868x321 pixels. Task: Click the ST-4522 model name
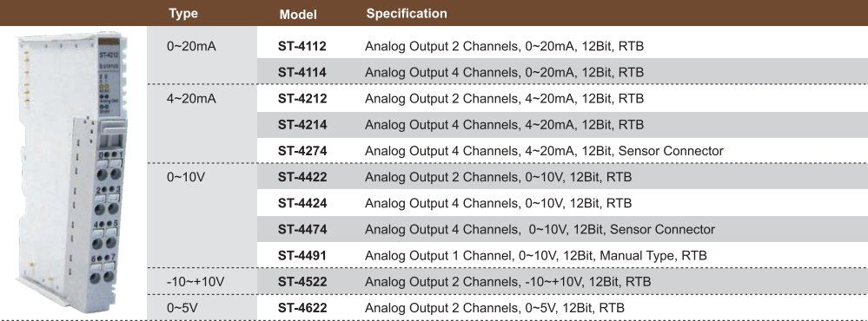pyautogui.click(x=302, y=282)
